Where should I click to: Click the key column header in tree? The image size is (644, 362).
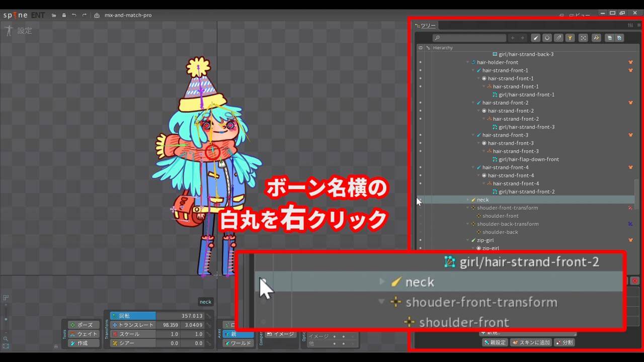(x=428, y=48)
